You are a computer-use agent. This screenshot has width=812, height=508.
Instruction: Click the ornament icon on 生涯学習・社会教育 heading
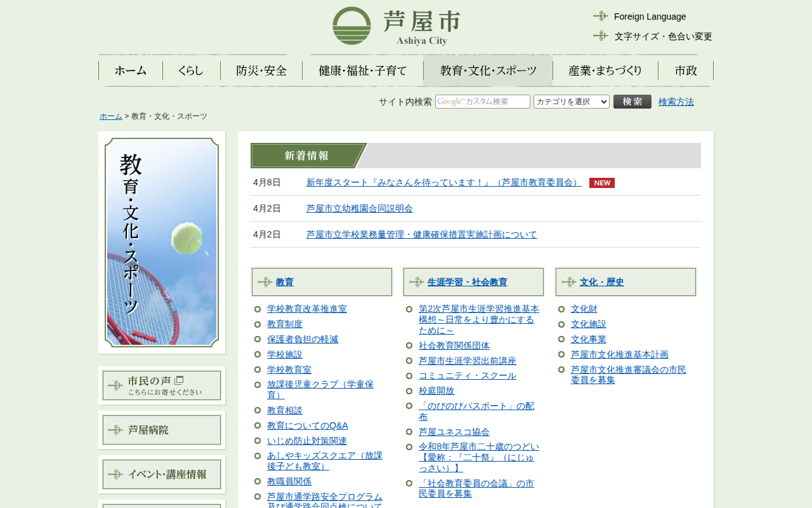416,282
